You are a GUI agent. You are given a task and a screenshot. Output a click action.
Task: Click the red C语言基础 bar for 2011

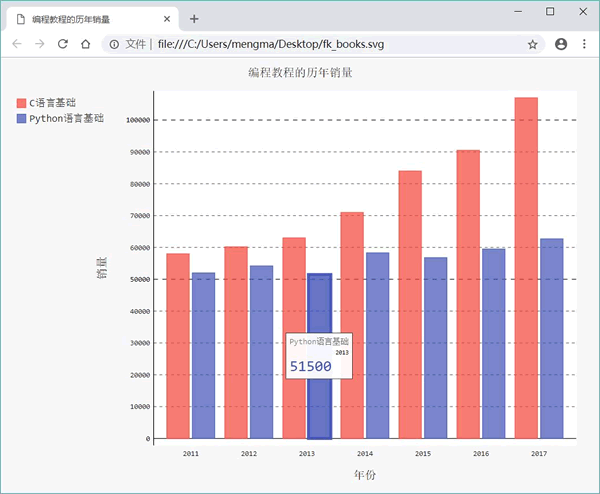click(x=178, y=346)
